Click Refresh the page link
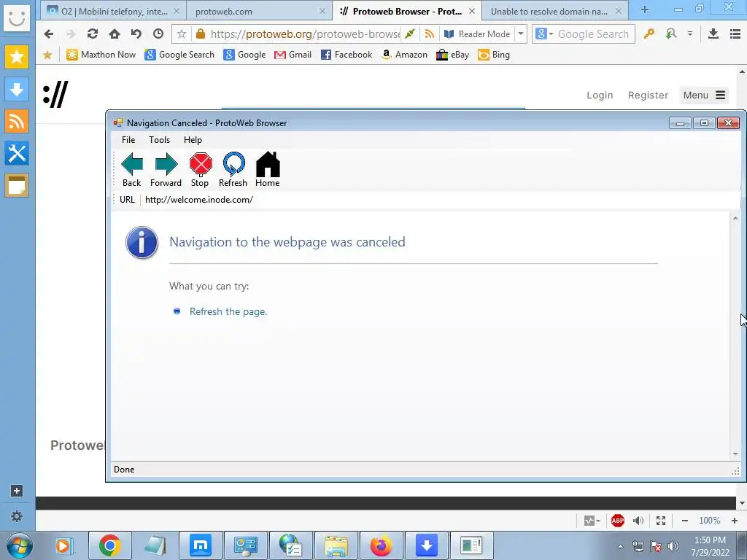The width and height of the screenshot is (747, 560). point(228,311)
